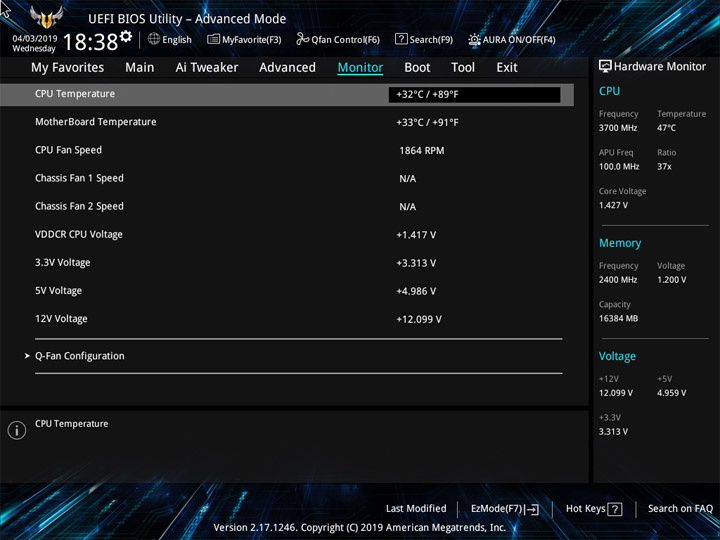Click the Hardware Monitor screen icon
Viewport: 720px width, 540px height.
tap(605, 67)
